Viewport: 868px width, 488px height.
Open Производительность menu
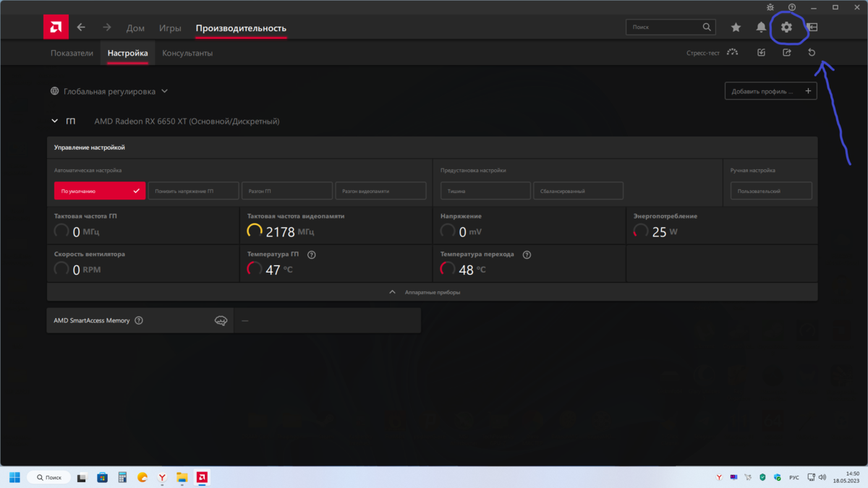[241, 28]
